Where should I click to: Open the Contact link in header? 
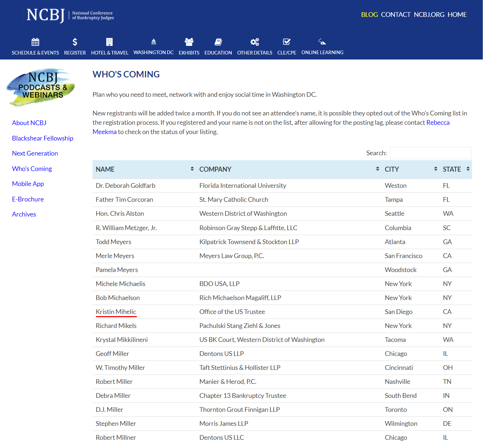coord(396,15)
